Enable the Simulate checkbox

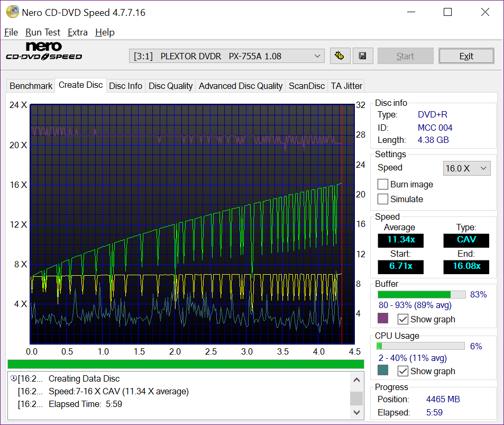383,199
